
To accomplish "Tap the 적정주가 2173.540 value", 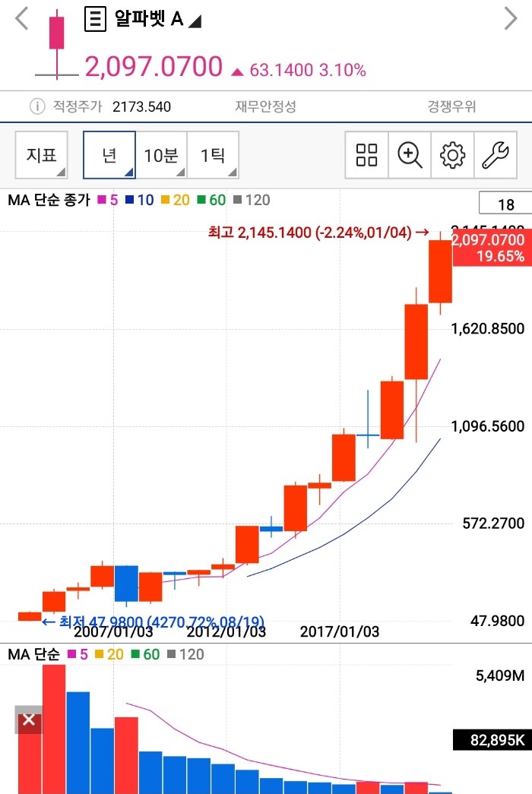I will 142,107.
